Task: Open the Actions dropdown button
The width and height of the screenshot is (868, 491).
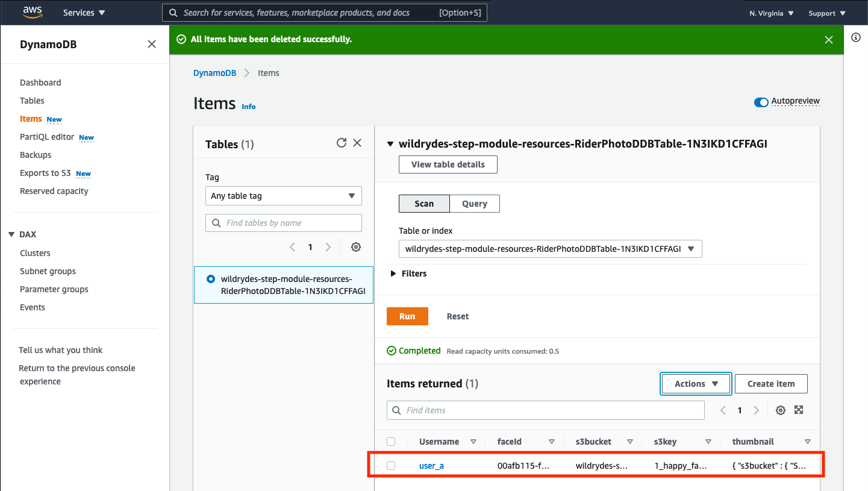Action: pos(696,384)
